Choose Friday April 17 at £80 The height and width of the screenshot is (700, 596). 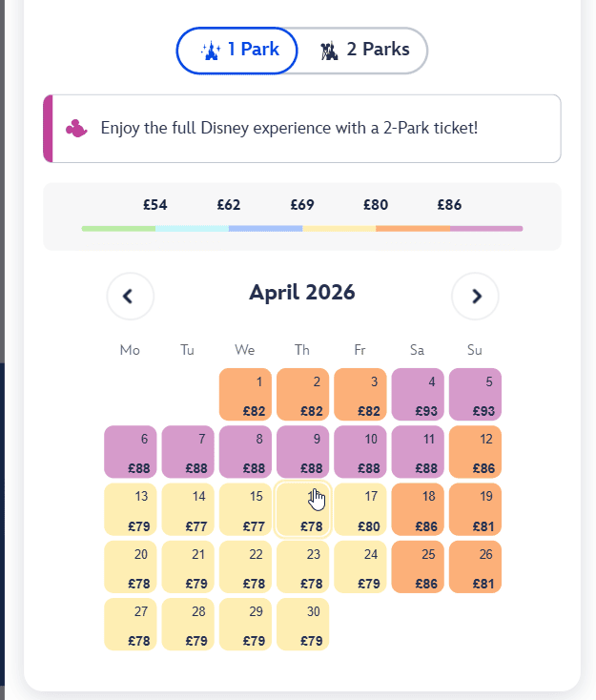[360, 509]
